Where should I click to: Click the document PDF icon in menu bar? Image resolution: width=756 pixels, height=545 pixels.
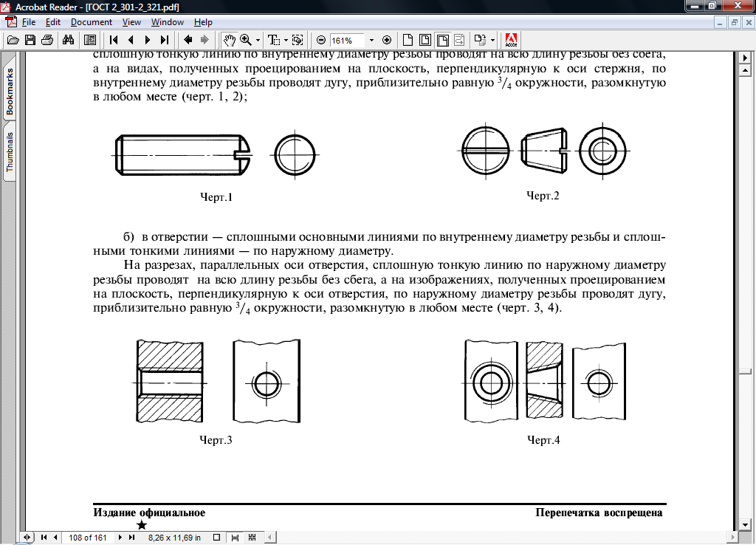click(x=10, y=22)
